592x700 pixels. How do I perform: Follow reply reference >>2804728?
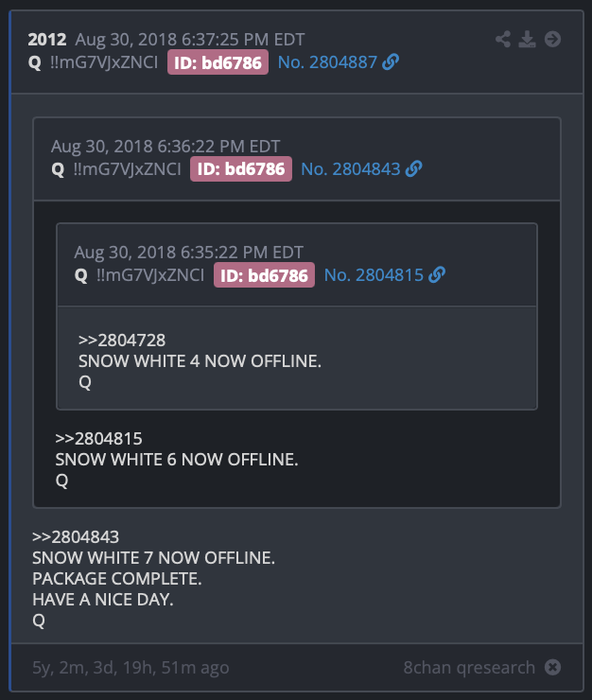(122, 341)
